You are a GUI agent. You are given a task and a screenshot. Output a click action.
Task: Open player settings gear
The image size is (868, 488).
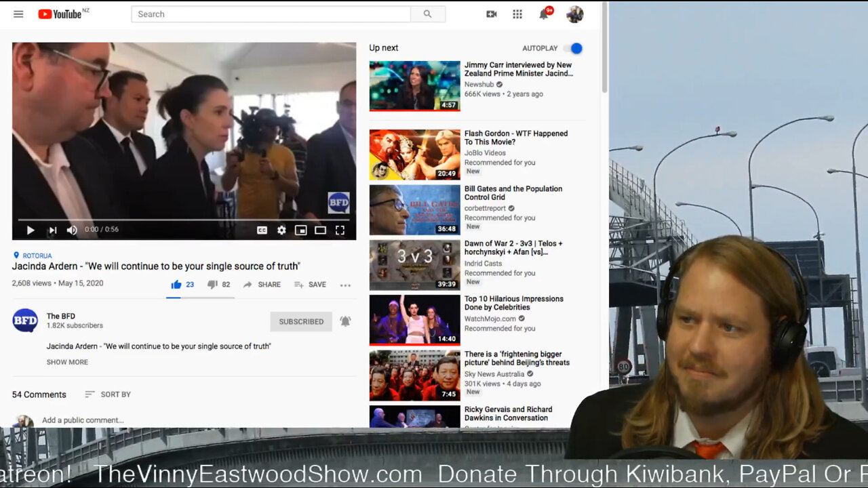(x=281, y=230)
